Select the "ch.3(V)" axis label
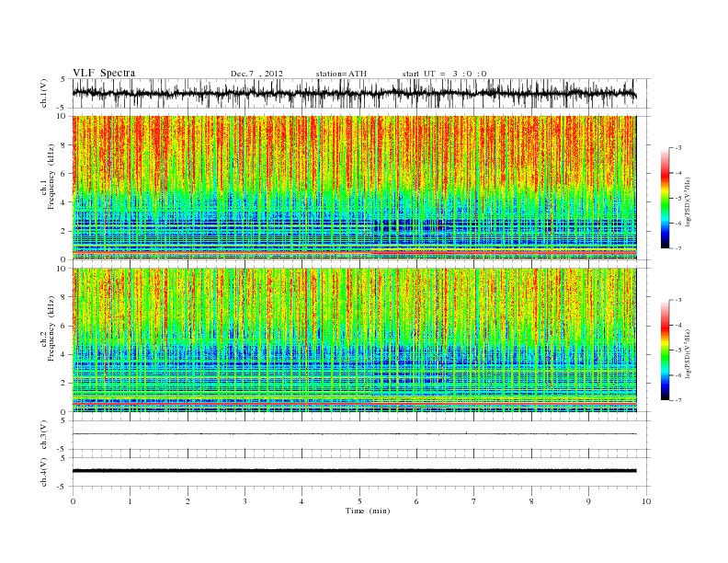This screenshot has width=728, height=563. [x=44, y=435]
